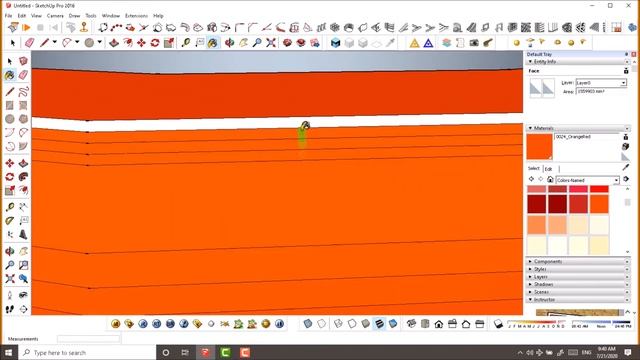Click the Type here to search box
Screen dimensions: 640x360
[x=87, y=352]
